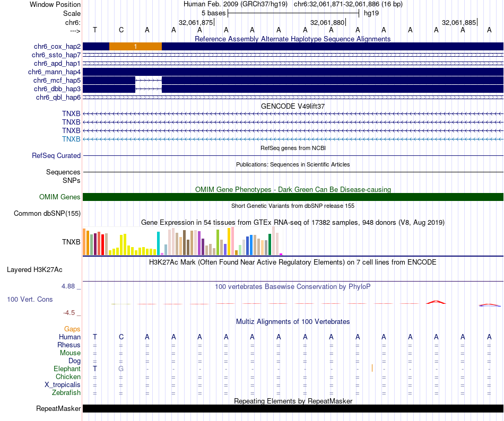This screenshot has width=504, height=421.
Task: Click the Scale label
Action: (72, 13)
